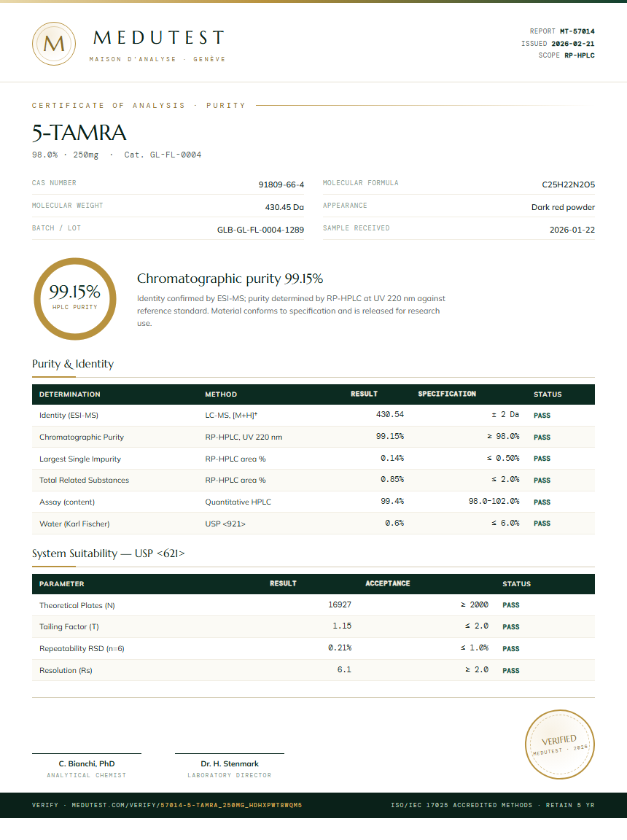Screen dimensions: 627x840
Task: Click the product title 5-TAMRA
Action: 79,133
